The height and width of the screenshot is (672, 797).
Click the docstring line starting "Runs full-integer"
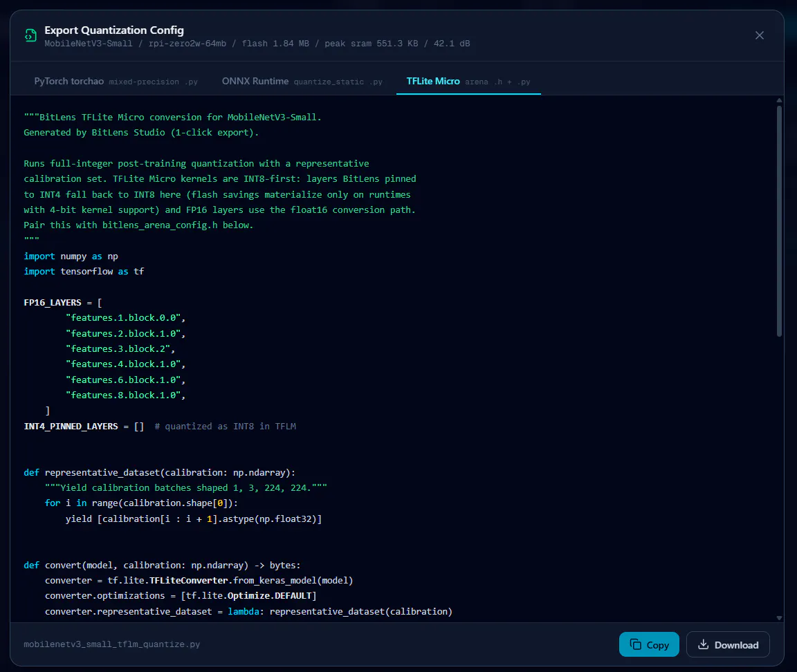point(196,164)
